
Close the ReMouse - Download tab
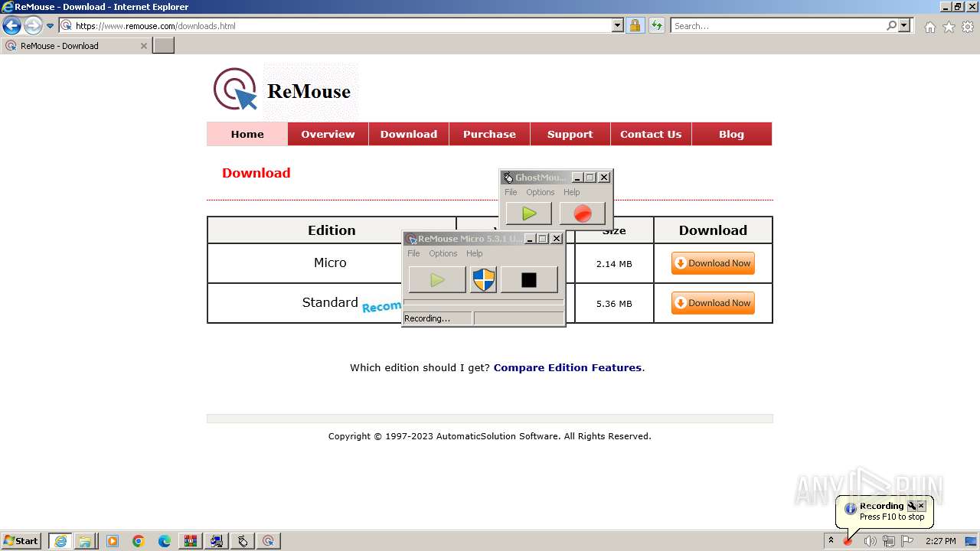[143, 46]
